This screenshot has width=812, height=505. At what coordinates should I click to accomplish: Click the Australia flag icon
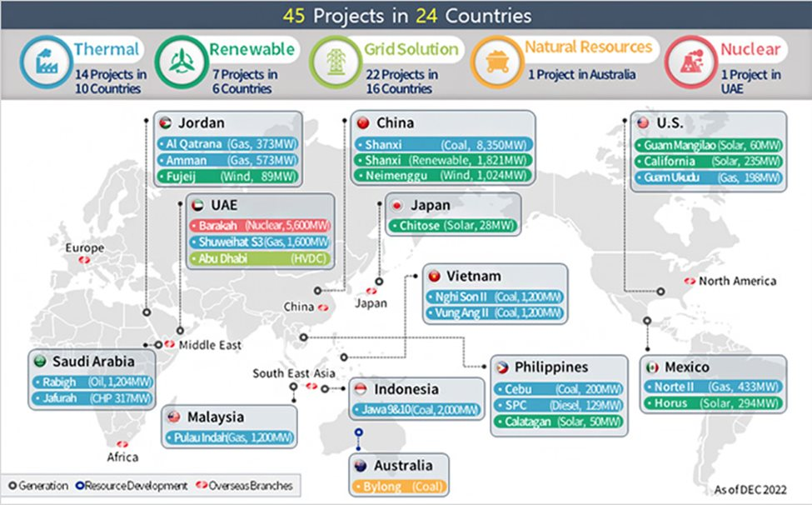coord(361,465)
